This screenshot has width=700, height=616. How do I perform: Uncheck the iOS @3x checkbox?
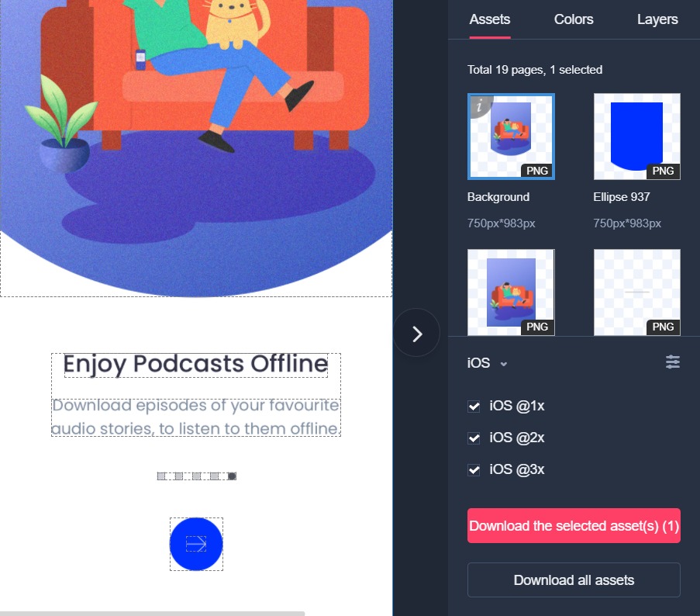[x=474, y=470]
